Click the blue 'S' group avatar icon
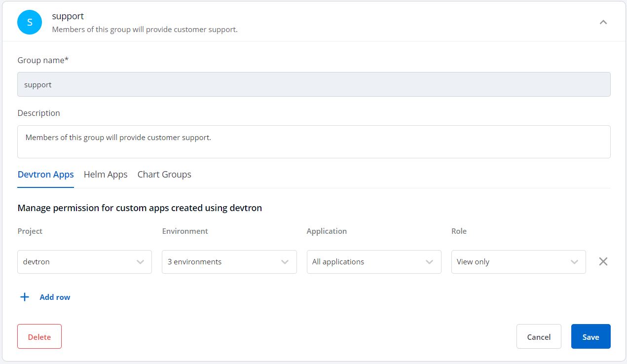The image size is (627, 364). (30, 22)
